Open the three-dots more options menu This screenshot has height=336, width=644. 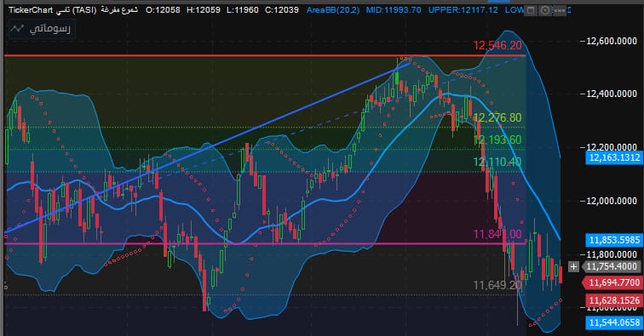tap(560, 10)
